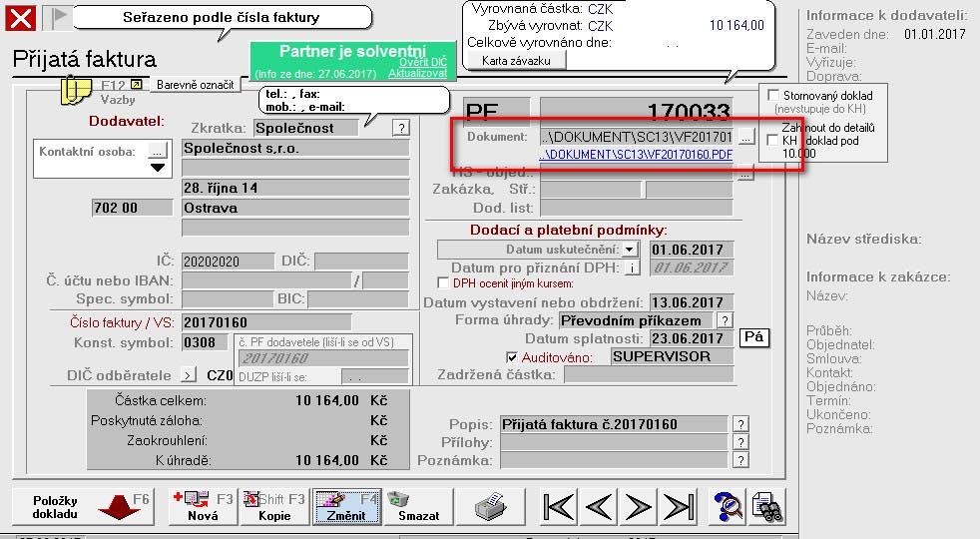Open Datum uskutečnění dropdown
The image size is (980, 539).
pyautogui.click(x=630, y=250)
